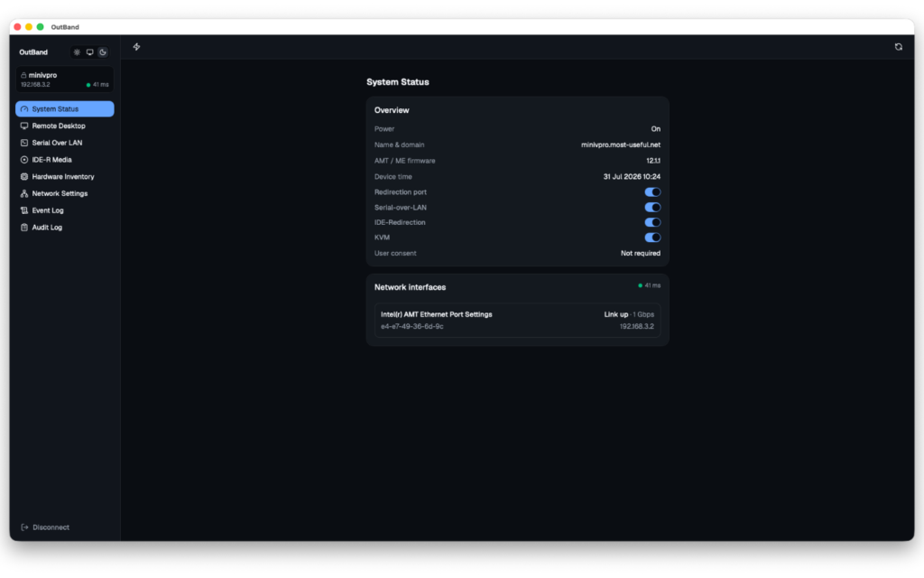Select System Status sidebar item

[x=65, y=109]
